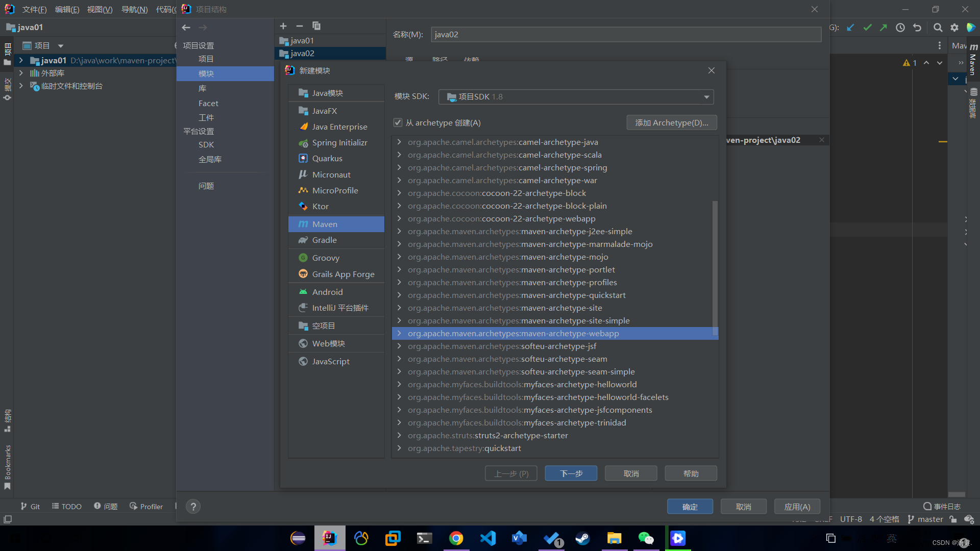Go back with left arrow in 项目结构
The height and width of the screenshot is (551, 980).
[186, 28]
